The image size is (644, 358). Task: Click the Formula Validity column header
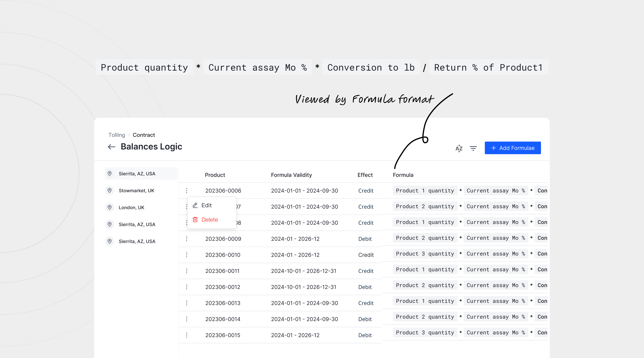pos(291,175)
